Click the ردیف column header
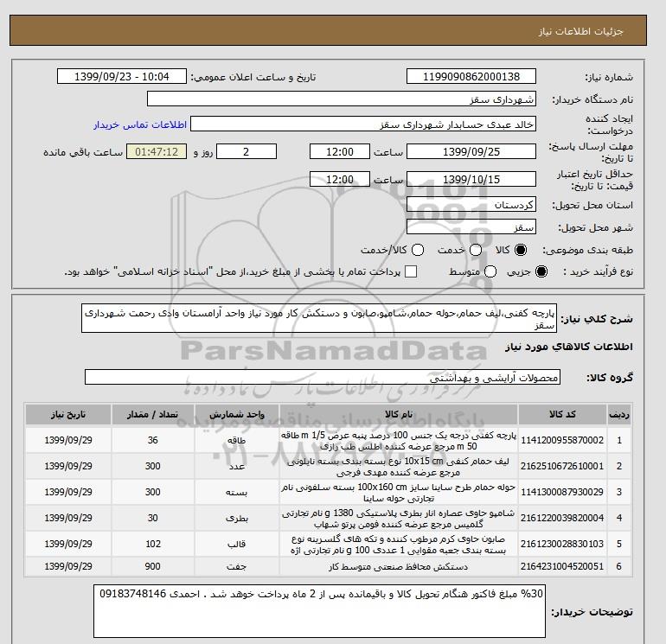The width and height of the screenshot is (666, 644). coord(618,414)
